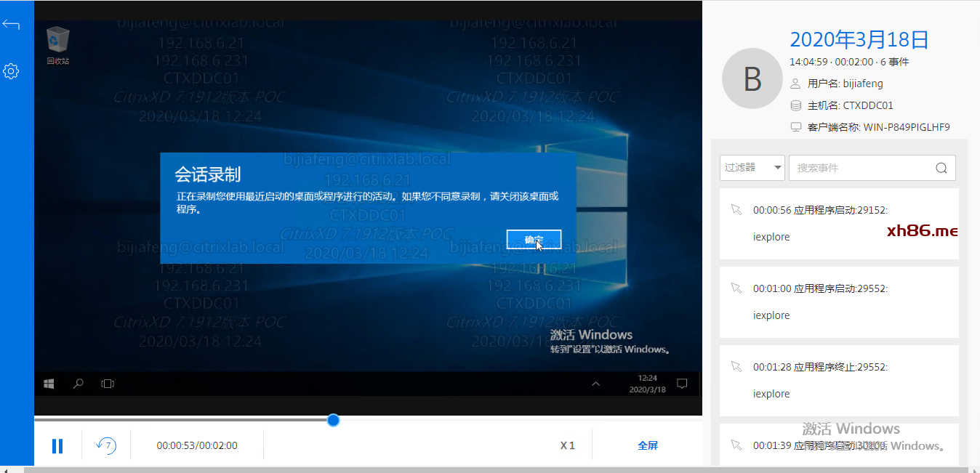Click the back arrow in left sidebar
Screen dimensions: 980x473
10,25
